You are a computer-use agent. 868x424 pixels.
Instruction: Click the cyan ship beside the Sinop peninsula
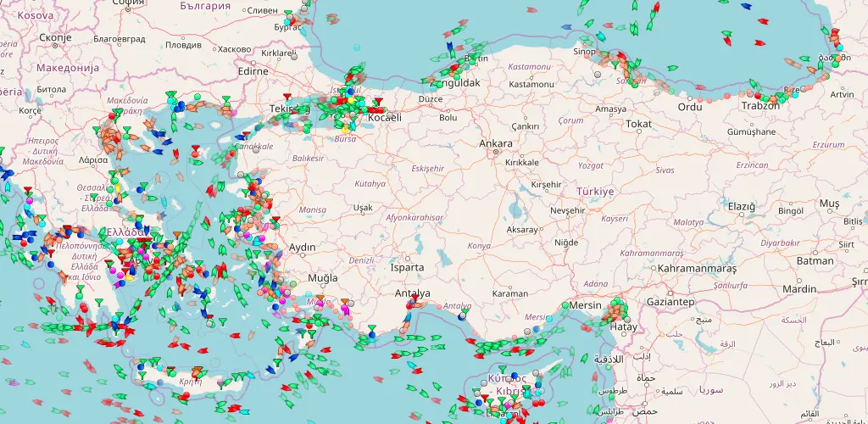(x=600, y=37)
